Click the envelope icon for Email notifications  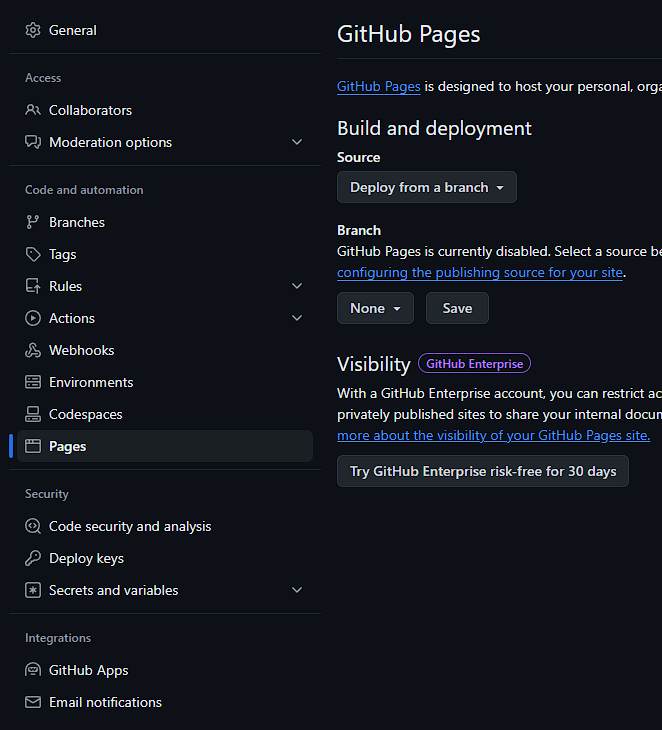(x=33, y=702)
